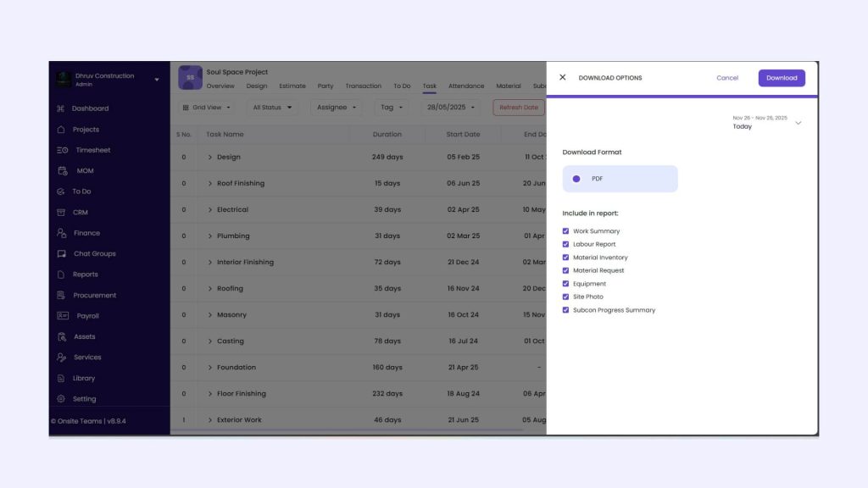
Task: Expand the Roof Finishing task row
Action: [x=210, y=184]
